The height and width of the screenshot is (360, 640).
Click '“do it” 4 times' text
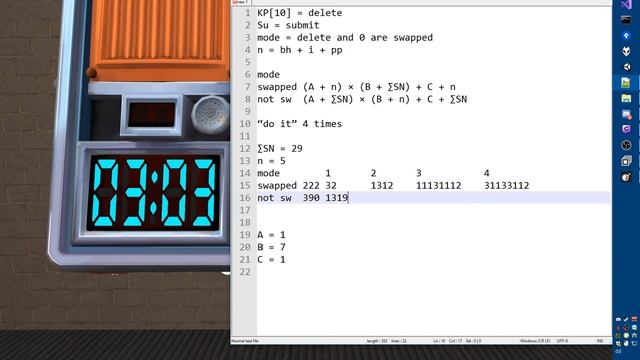pyautogui.click(x=300, y=124)
